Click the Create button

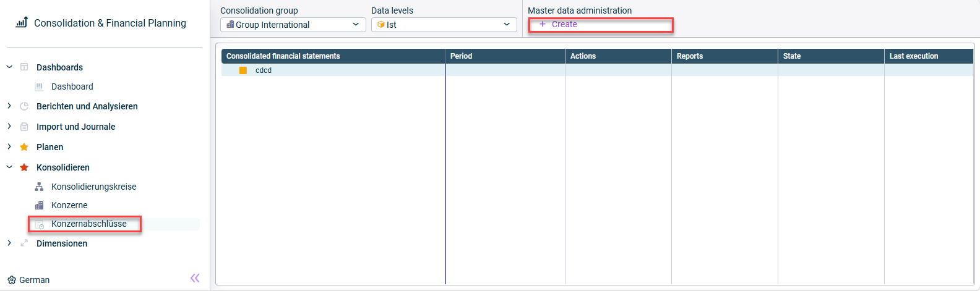click(x=558, y=24)
